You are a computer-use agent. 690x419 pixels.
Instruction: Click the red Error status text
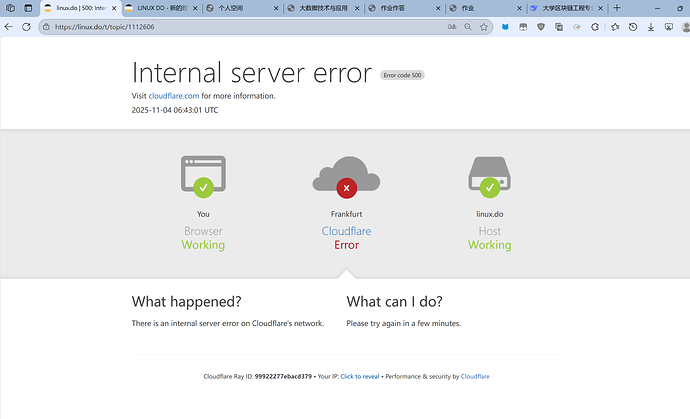(346, 245)
